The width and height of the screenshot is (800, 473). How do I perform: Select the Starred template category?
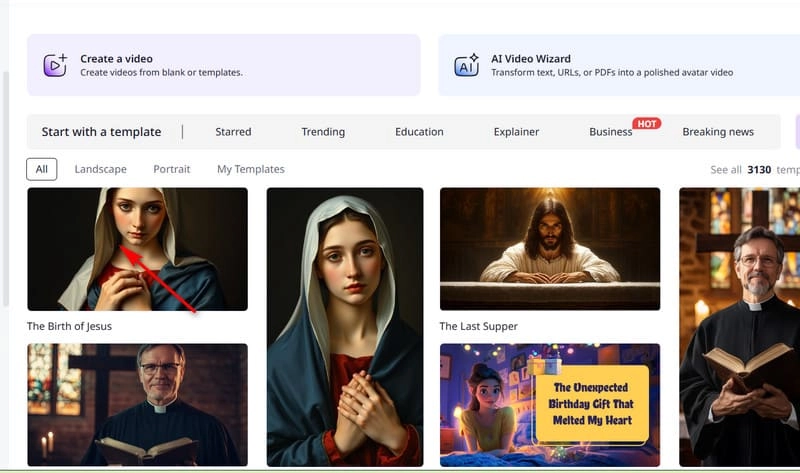[233, 132]
